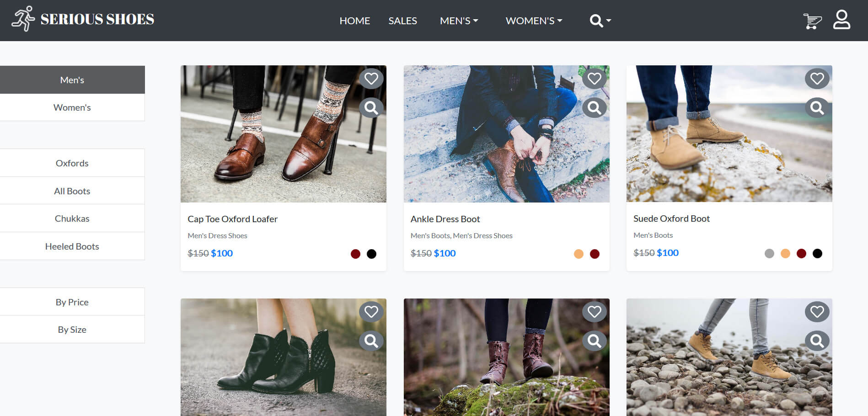Filter by Chukkas category
The image size is (868, 416).
point(72,219)
